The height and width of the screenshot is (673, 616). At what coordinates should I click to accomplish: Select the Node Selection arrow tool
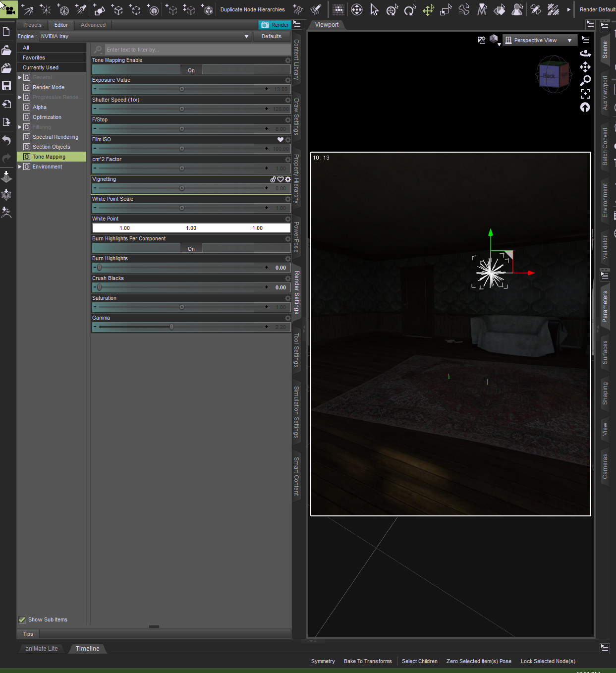(x=374, y=9)
